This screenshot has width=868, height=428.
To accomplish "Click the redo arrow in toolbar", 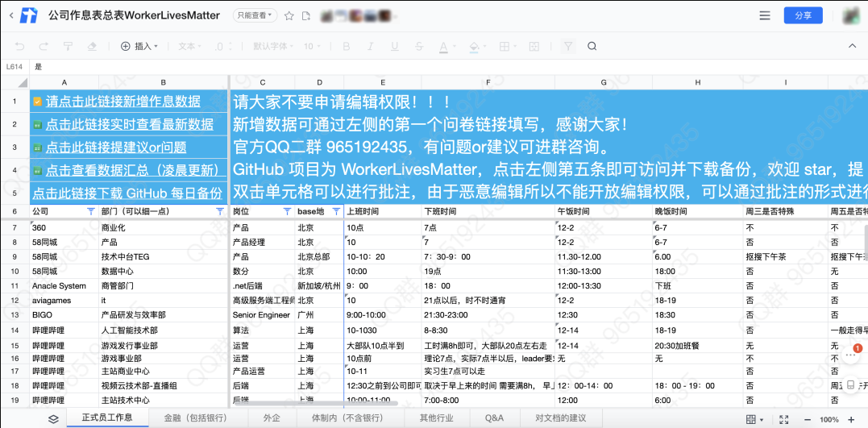I will click(x=44, y=46).
